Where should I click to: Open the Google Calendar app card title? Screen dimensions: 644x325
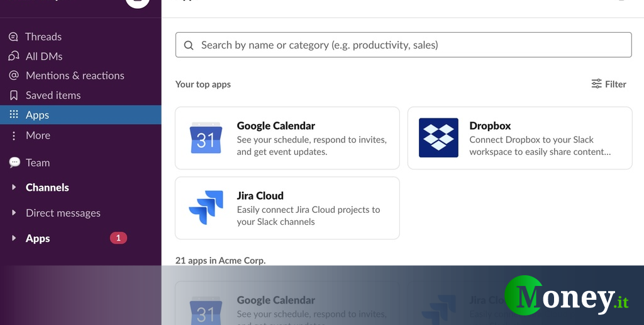click(x=276, y=125)
